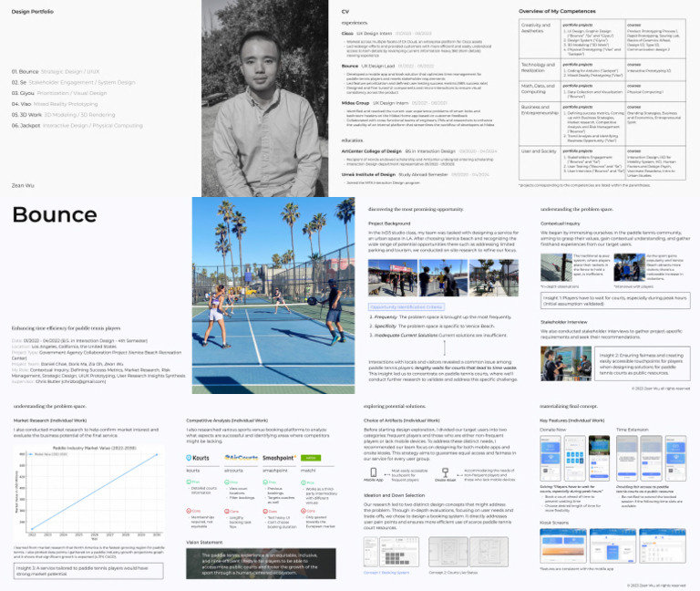Image resolution: width=700 pixels, height=591 pixels.
Task: Open the '01. Bounce' project entry
Action: tap(56, 71)
